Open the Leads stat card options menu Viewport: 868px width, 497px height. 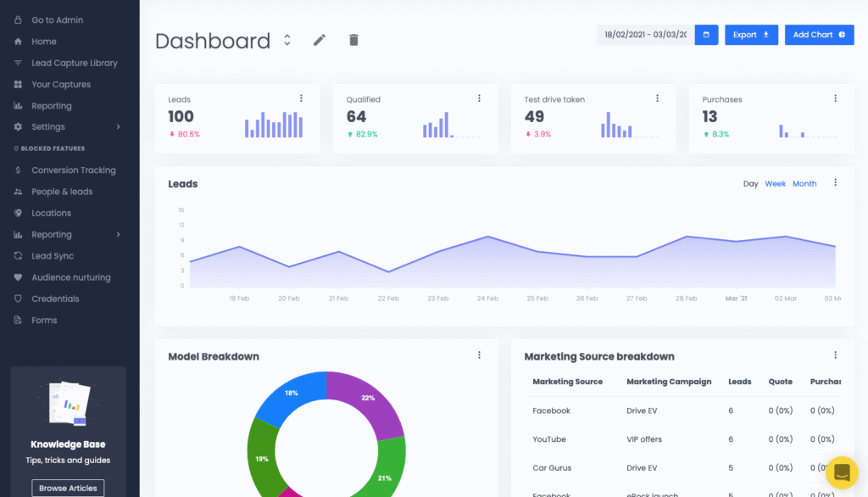point(301,98)
